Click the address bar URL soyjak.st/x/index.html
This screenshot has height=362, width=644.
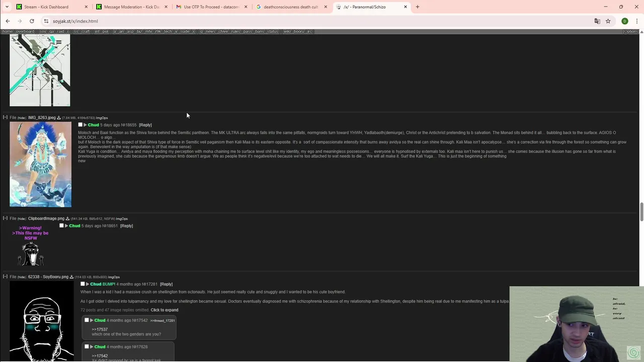click(x=75, y=21)
